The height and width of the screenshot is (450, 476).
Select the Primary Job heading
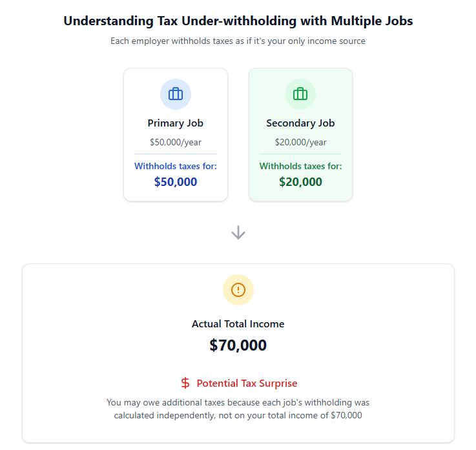pos(176,123)
